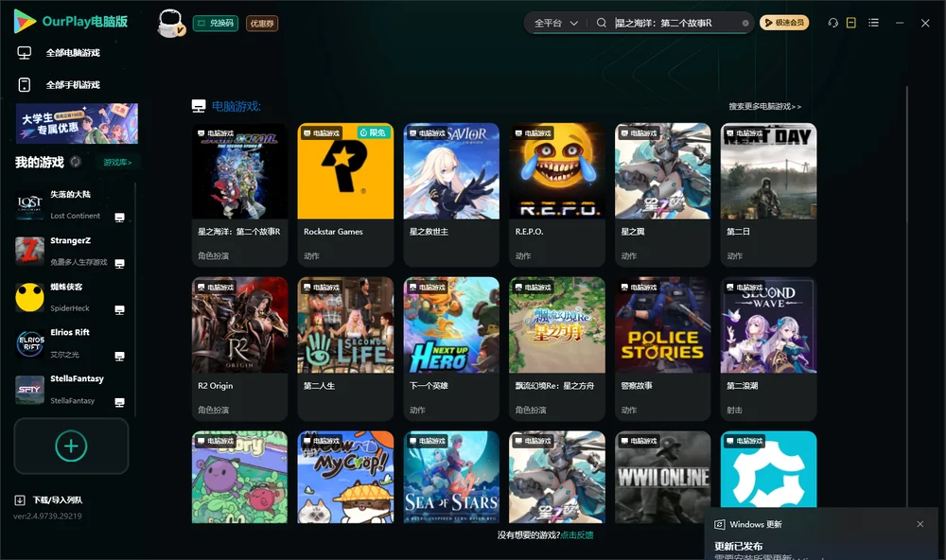Screen dimensions: 946x560
Task: Open the 优惠券 coupon button
Action: (x=262, y=24)
